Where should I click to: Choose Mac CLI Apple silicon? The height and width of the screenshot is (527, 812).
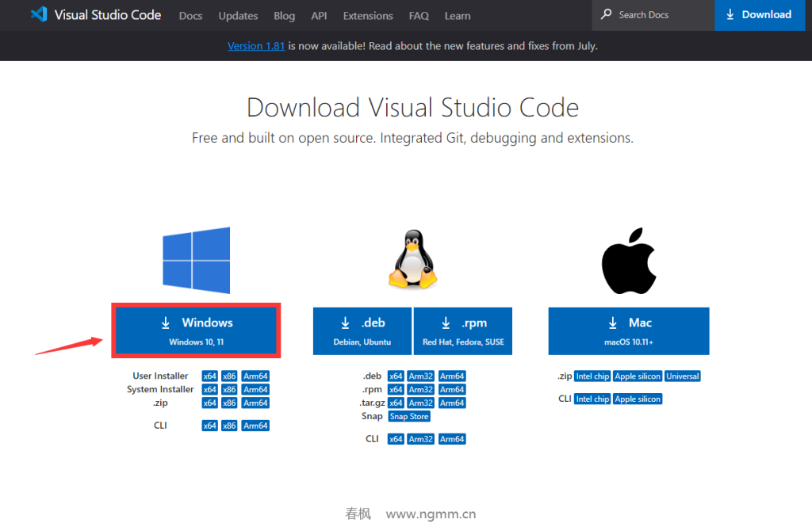638,399
